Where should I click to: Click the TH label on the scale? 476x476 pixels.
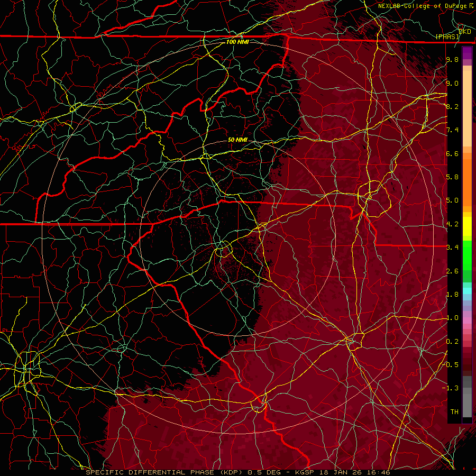[x=454, y=412]
